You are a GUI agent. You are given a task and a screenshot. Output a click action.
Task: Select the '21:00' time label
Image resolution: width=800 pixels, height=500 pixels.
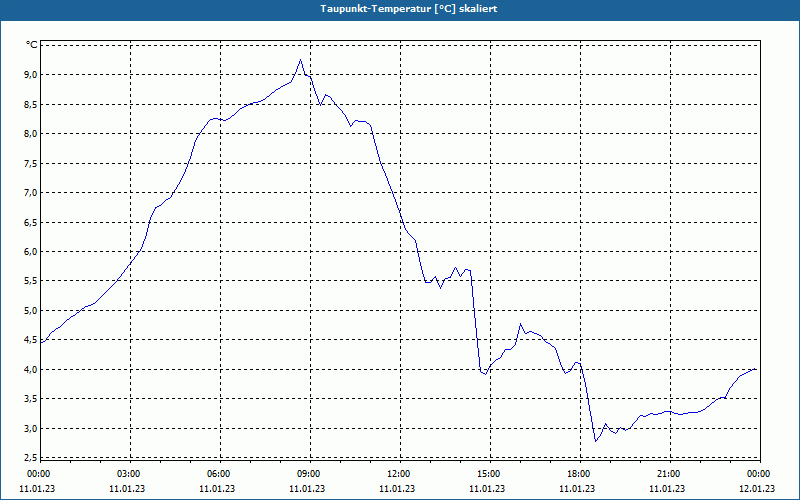tap(668, 474)
